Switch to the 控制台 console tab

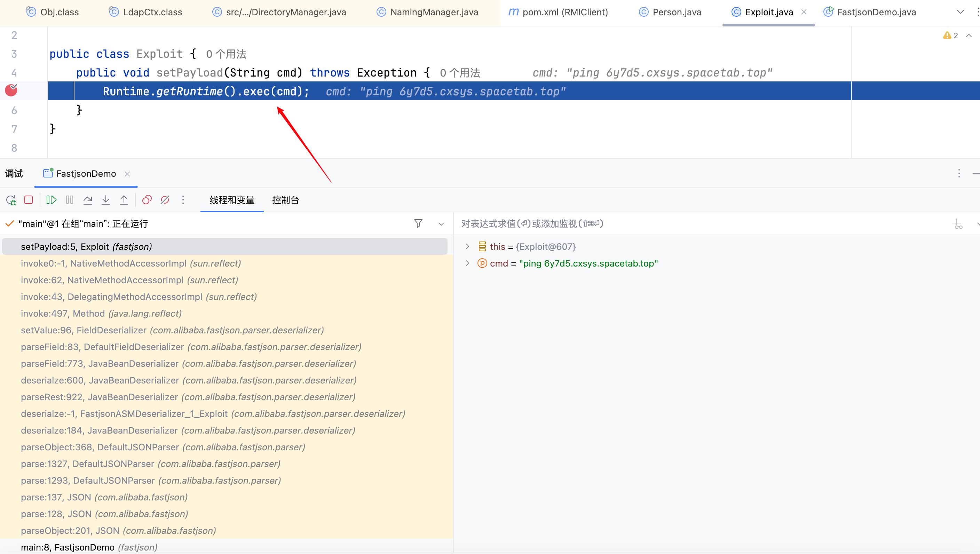(285, 200)
